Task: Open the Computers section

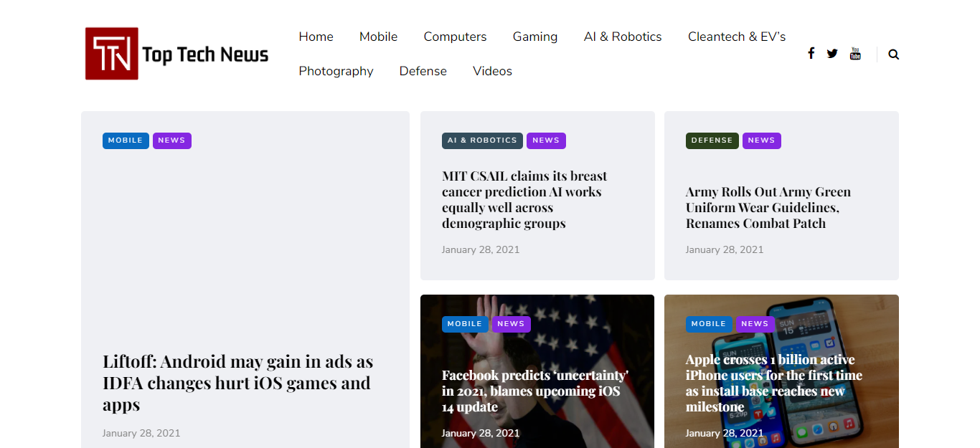Action: tap(455, 37)
